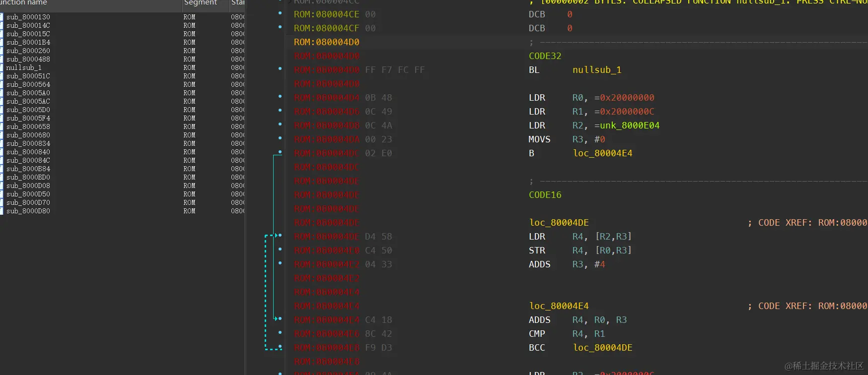Select function sub_80005F4
Viewport: 868px width, 375px height.
coord(28,118)
